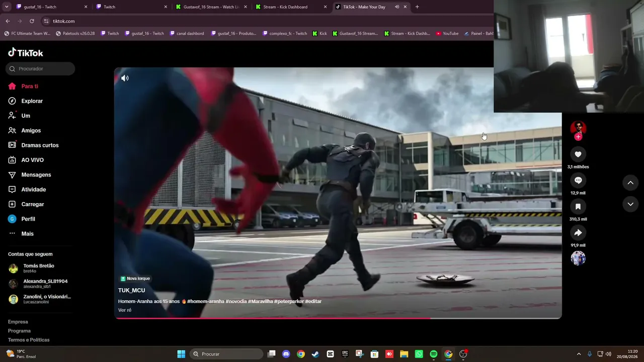Go back in browser history

8,21
